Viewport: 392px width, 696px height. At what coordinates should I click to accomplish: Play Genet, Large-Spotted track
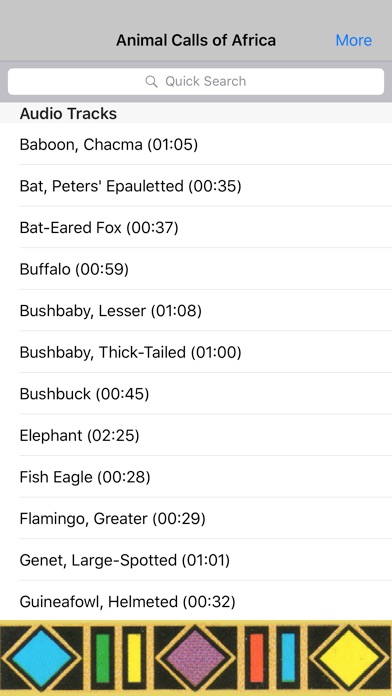[x=196, y=560]
